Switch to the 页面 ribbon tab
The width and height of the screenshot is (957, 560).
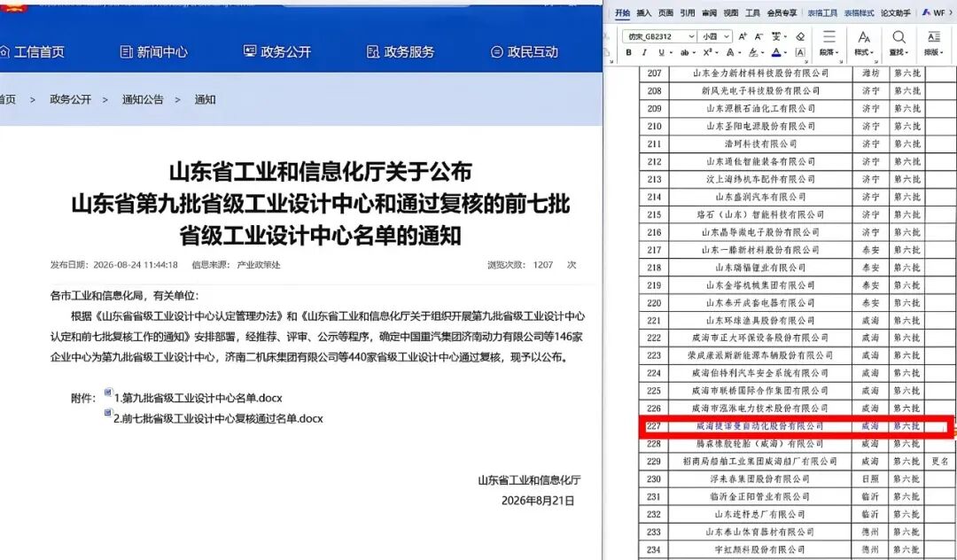click(665, 12)
